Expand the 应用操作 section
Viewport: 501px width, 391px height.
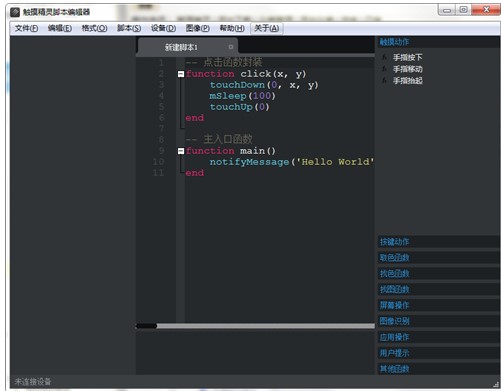[x=438, y=337]
